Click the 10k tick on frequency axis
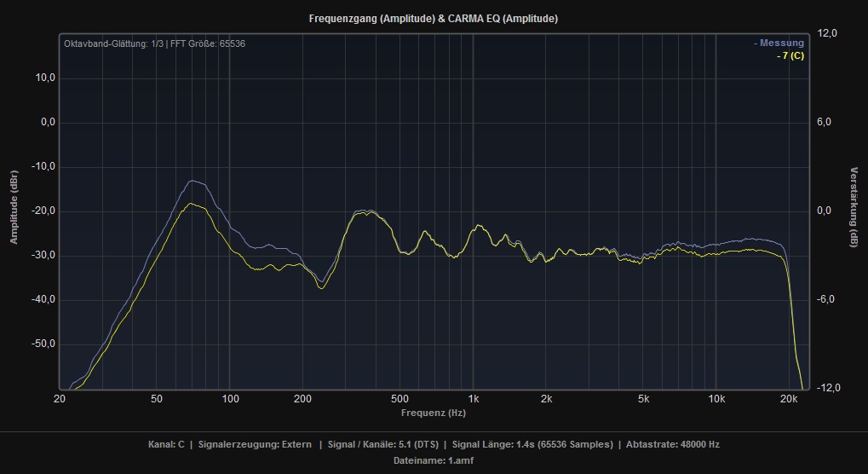The image size is (868, 474). tap(716, 399)
